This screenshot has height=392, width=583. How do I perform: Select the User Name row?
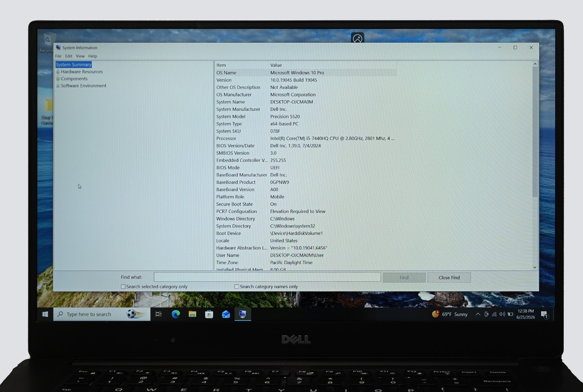click(306, 255)
